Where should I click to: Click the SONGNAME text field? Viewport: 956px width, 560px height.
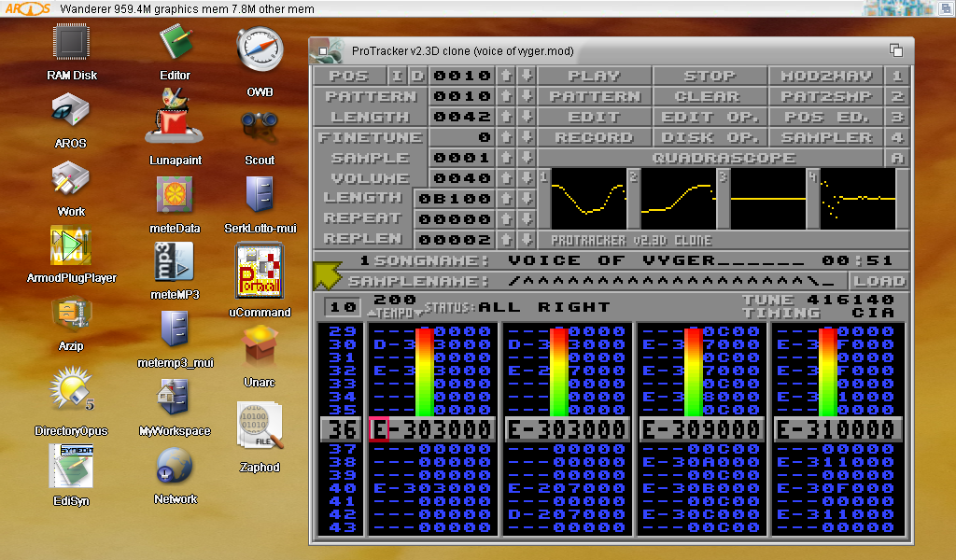pos(656,260)
